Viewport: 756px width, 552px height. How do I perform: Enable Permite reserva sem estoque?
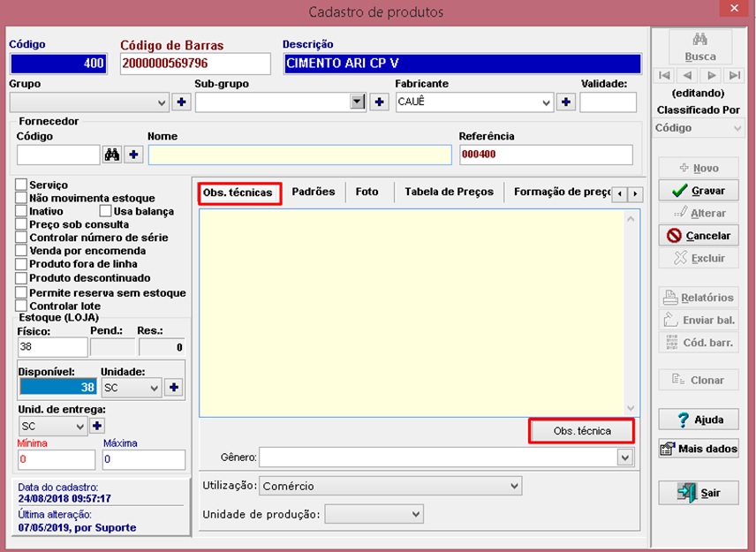click(20, 292)
